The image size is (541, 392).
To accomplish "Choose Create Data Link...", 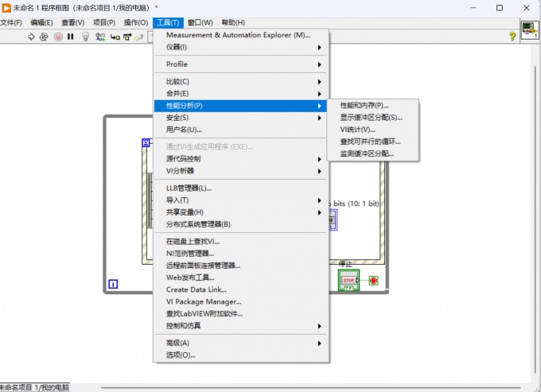I will [x=241, y=290].
